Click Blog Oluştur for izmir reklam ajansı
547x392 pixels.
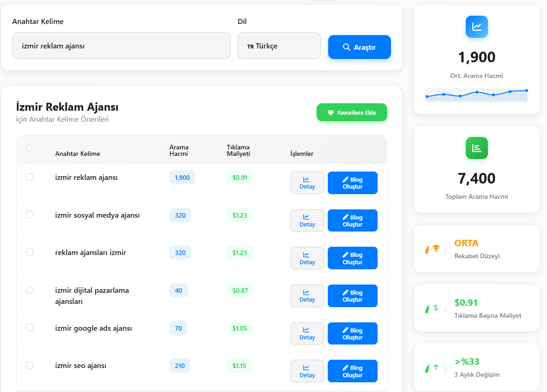352,183
